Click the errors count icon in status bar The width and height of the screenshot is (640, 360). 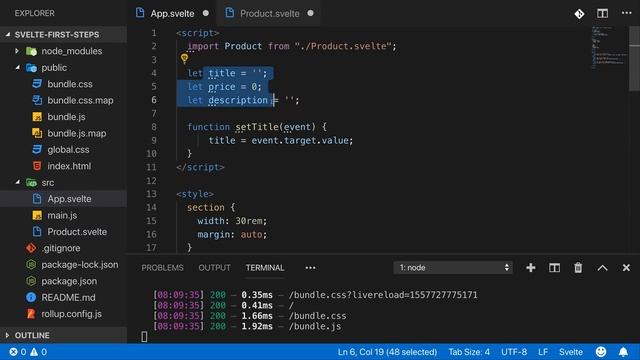point(13,352)
